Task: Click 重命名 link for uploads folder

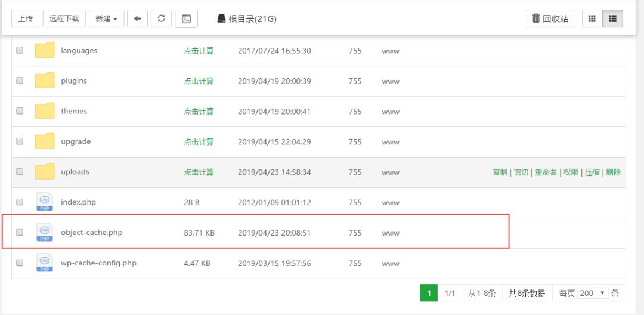Action: (546, 172)
